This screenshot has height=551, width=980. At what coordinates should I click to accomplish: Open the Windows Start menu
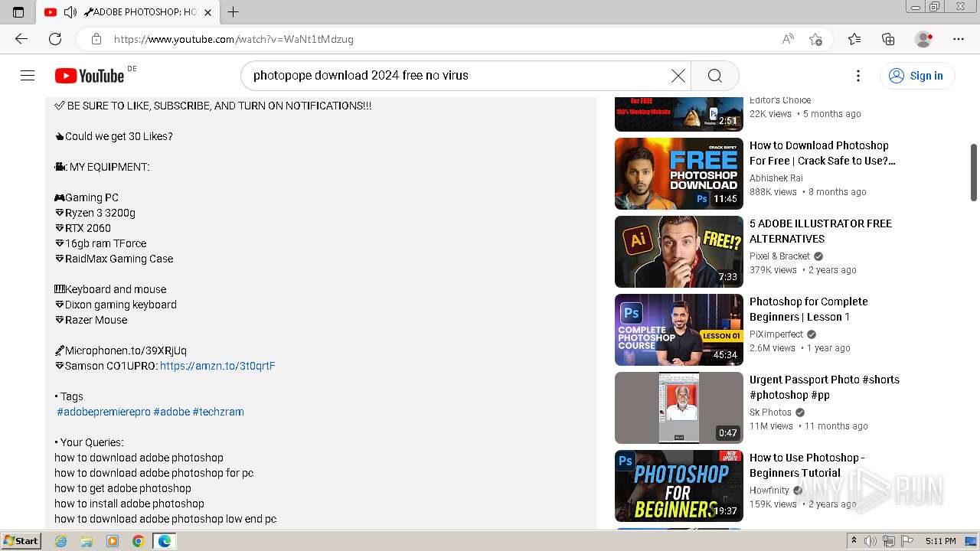click(21, 541)
